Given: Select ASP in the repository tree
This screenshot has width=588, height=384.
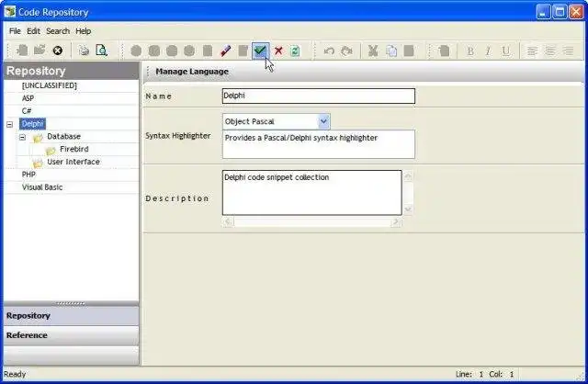Looking at the screenshot, I should (x=28, y=98).
